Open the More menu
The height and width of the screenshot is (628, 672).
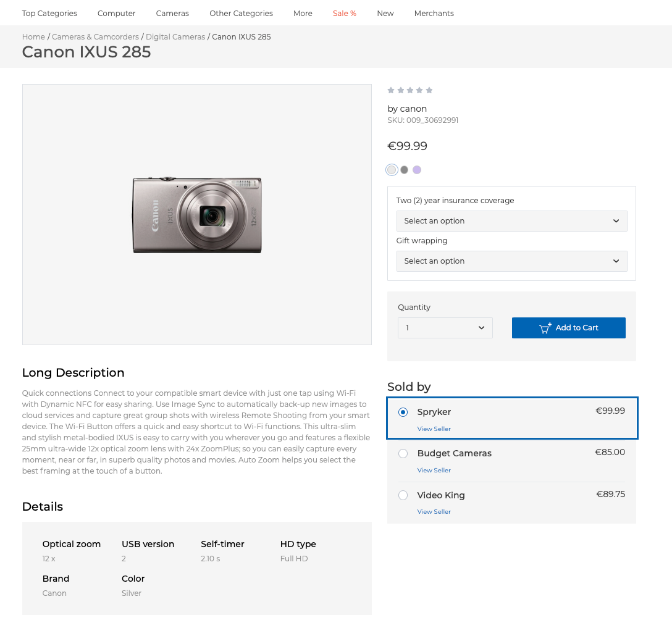tap(303, 14)
